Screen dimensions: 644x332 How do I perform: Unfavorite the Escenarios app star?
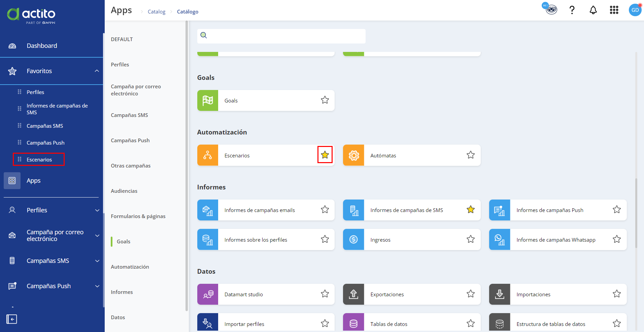[325, 155]
